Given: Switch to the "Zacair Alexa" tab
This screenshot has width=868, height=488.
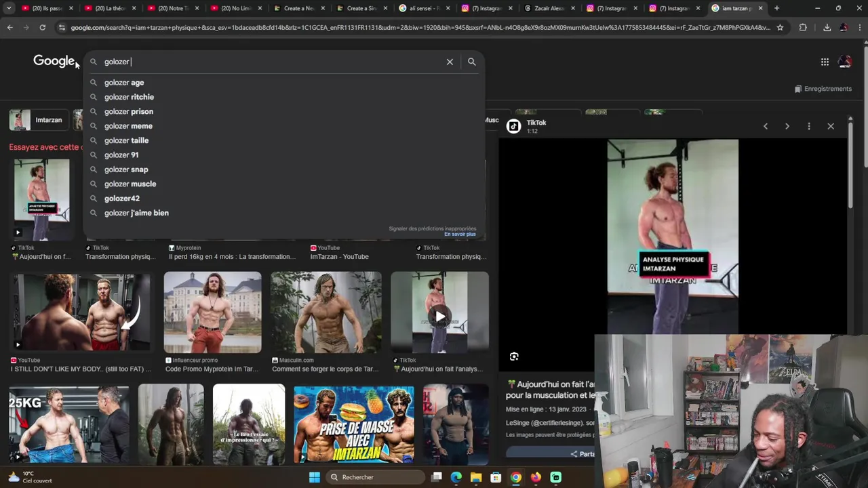Looking at the screenshot, I should pyautogui.click(x=548, y=8).
